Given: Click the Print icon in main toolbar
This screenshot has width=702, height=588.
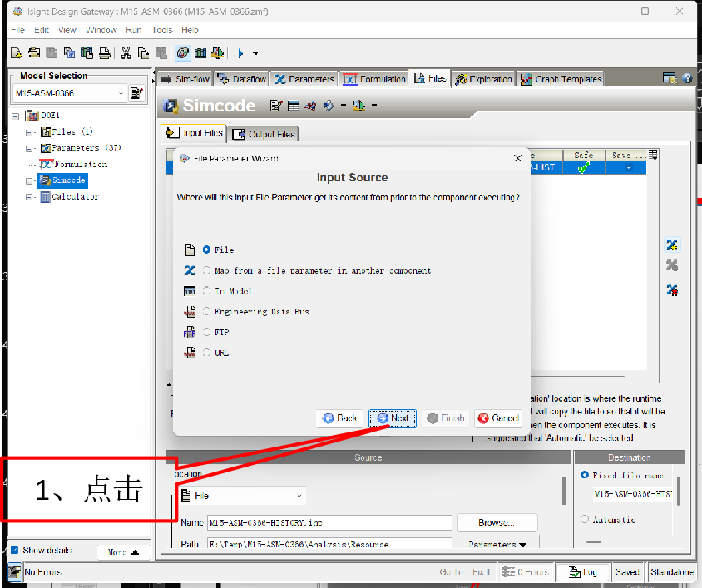Looking at the screenshot, I should click(105, 53).
